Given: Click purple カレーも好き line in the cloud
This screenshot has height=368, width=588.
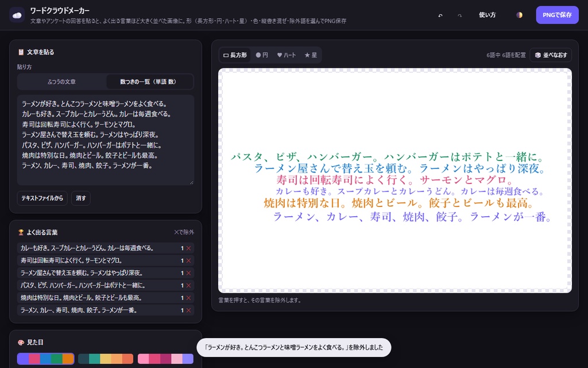Looking at the screenshot, I should pyautogui.click(x=410, y=191).
